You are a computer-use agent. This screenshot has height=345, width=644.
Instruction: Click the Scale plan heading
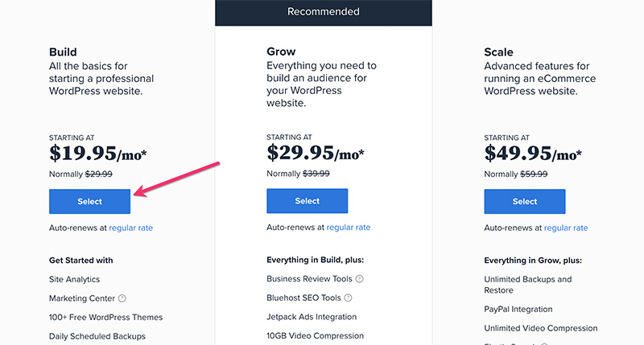pyautogui.click(x=498, y=52)
